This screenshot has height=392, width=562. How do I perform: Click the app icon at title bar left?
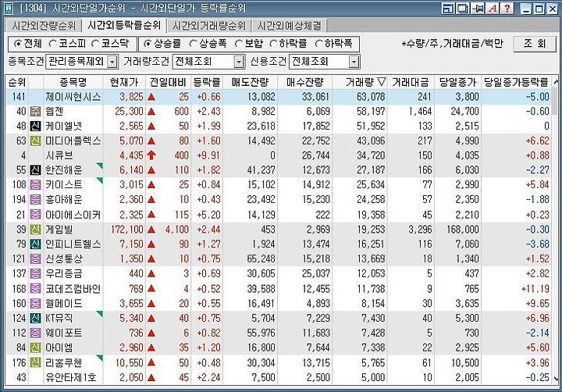(x=9, y=9)
